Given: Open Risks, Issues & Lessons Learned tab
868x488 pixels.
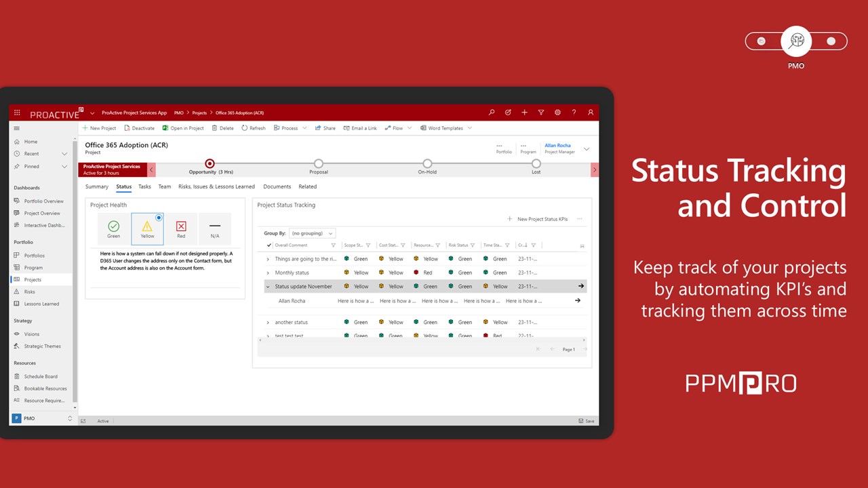Looking at the screenshot, I should (216, 186).
